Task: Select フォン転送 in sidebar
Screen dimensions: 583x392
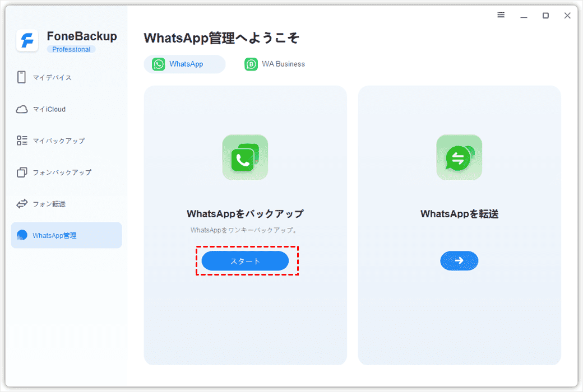Action: click(66, 204)
